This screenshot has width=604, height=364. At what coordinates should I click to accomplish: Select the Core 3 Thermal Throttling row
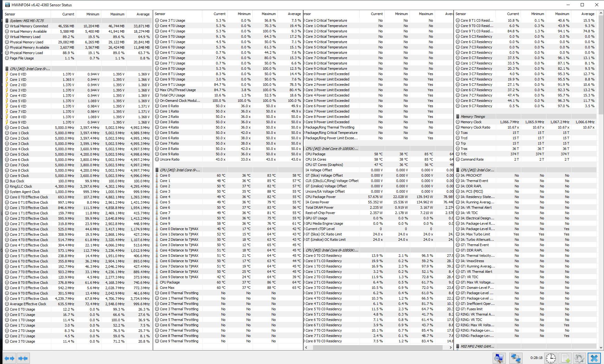(x=228, y=309)
